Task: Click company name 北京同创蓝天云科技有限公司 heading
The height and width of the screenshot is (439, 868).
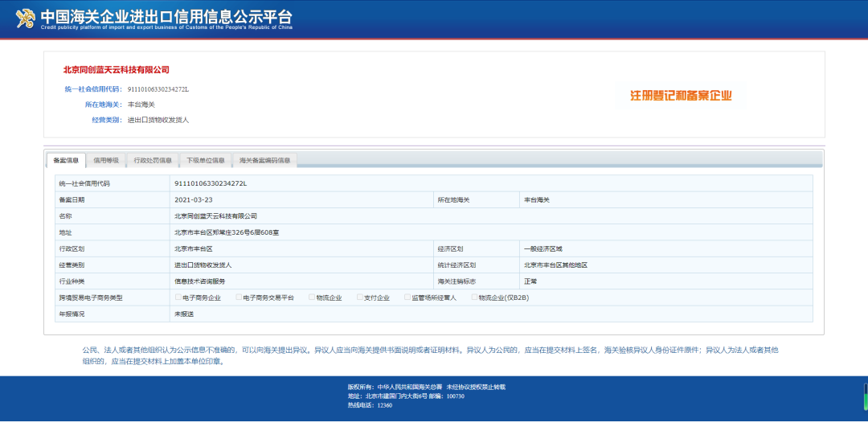Action: click(x=117, y=70)
